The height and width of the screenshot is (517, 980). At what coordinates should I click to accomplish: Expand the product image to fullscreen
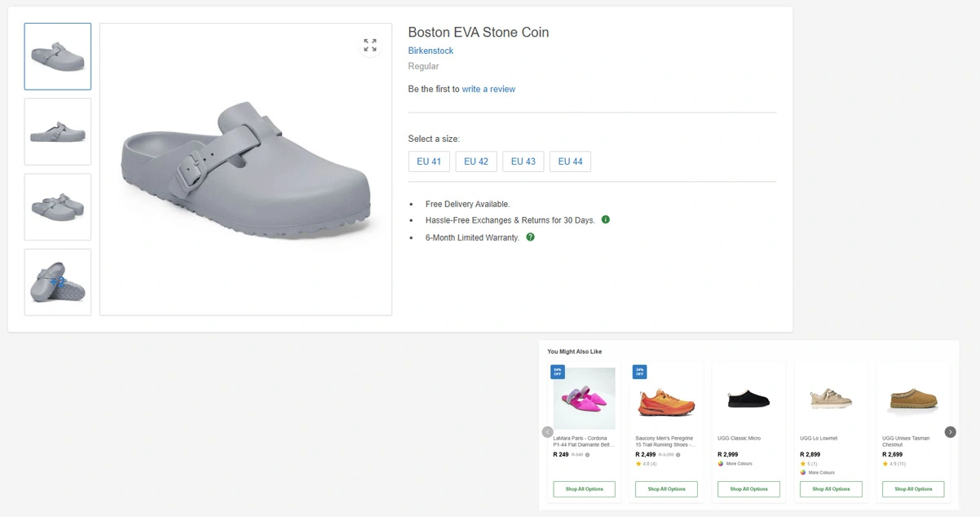[370, 46]
